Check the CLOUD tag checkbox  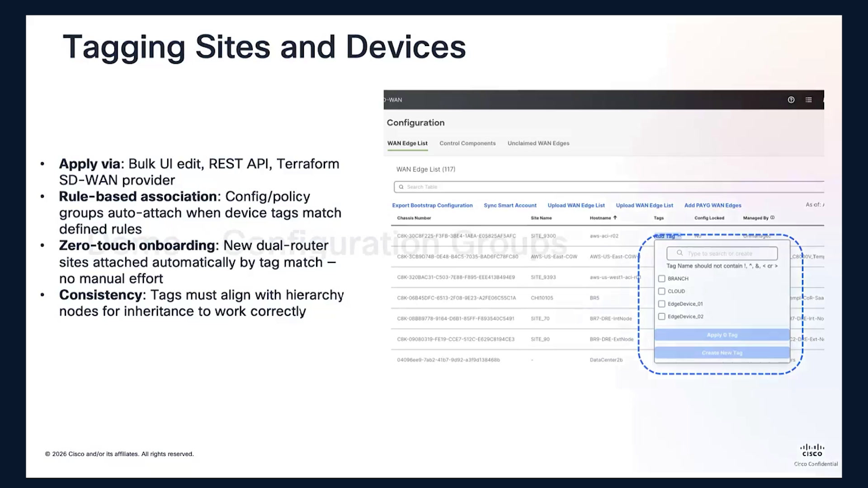[x=662, y=291]
